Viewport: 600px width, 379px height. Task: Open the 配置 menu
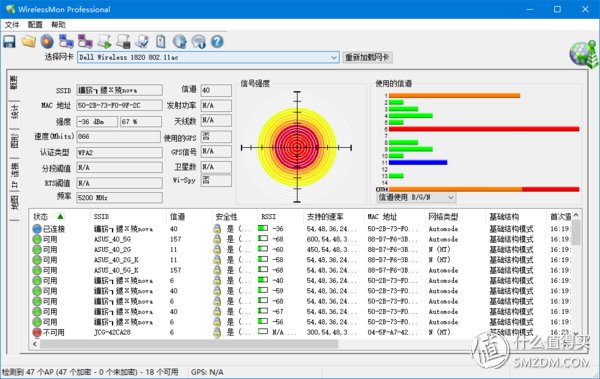pos(35,25)
